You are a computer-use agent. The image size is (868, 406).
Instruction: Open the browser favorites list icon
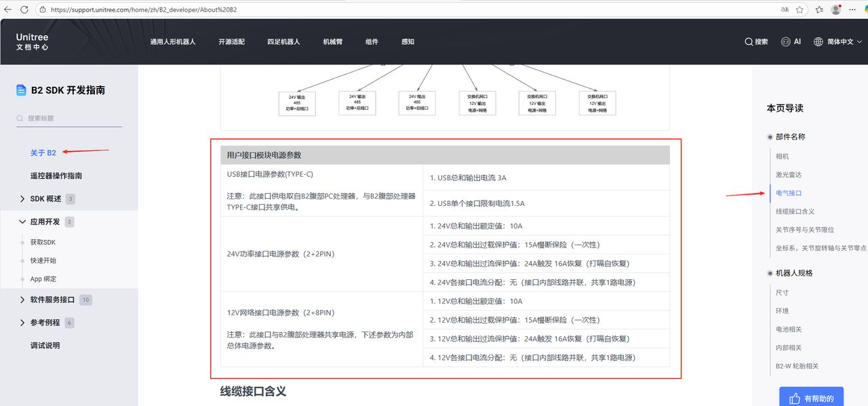click(819, 9)
